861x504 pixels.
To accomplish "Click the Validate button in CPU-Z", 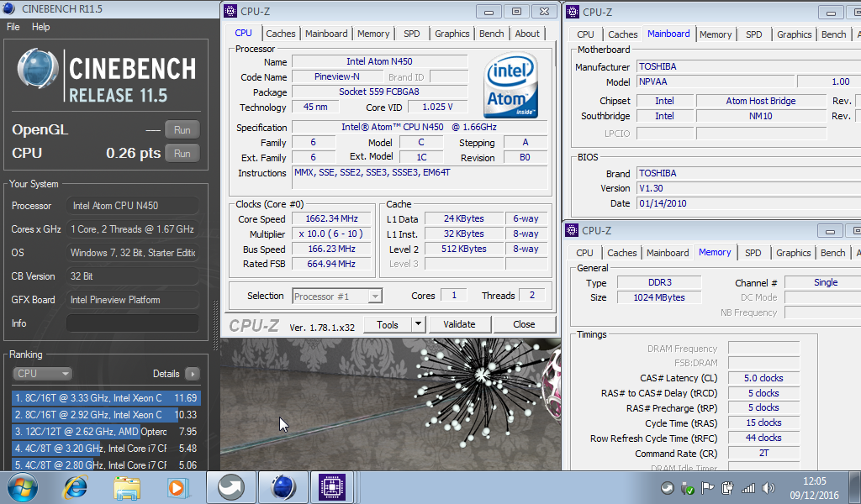I will [x=460, y=324].
